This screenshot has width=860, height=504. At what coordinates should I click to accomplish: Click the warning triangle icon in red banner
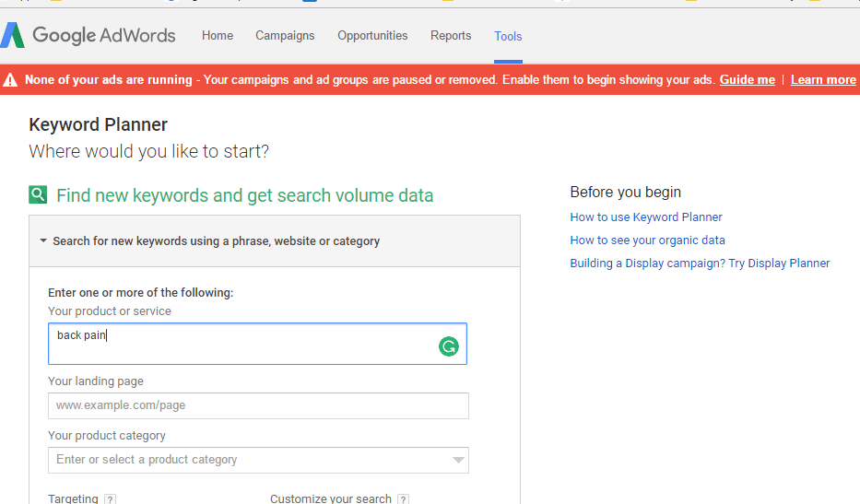[x=10, y=80]
